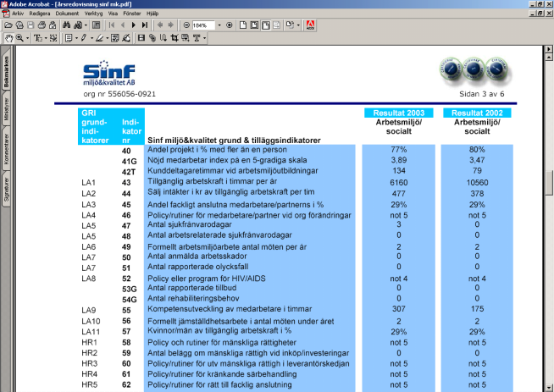Switch to Fit in Window view
Image resolution: width=554 pixels, height=392 pixels.
[254, 25]
